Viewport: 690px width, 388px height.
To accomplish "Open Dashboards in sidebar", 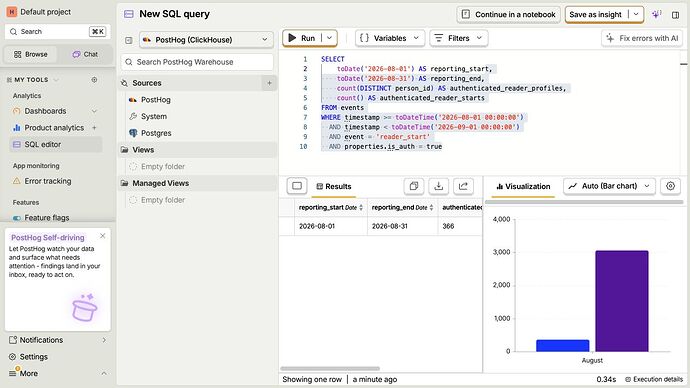I will (45, 111).
